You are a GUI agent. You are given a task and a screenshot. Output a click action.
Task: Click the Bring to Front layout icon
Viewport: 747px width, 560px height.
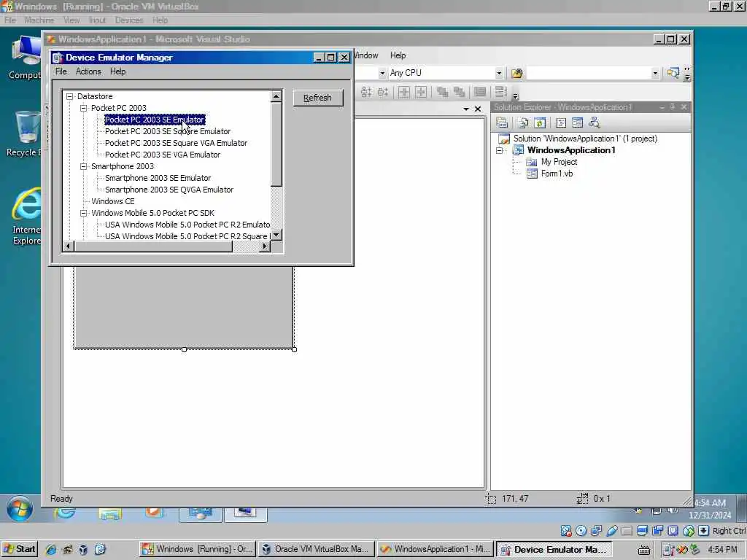(x=443, y=92)
